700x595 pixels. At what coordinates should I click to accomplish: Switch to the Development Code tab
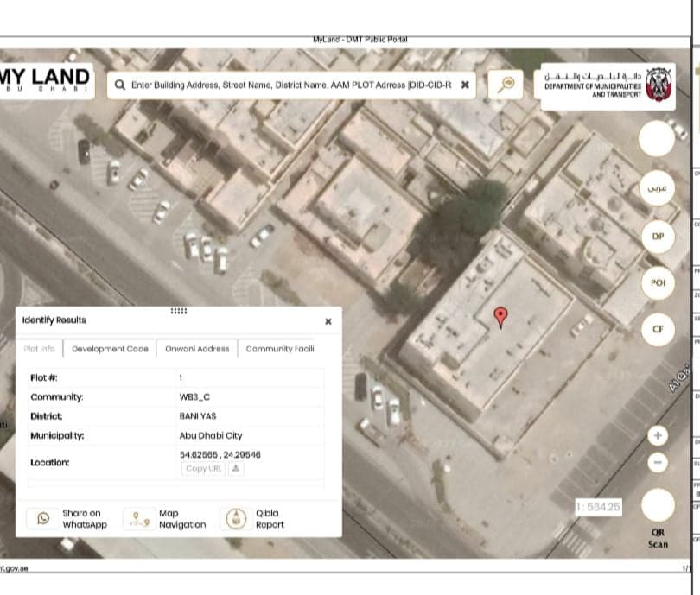click(110, 349)
